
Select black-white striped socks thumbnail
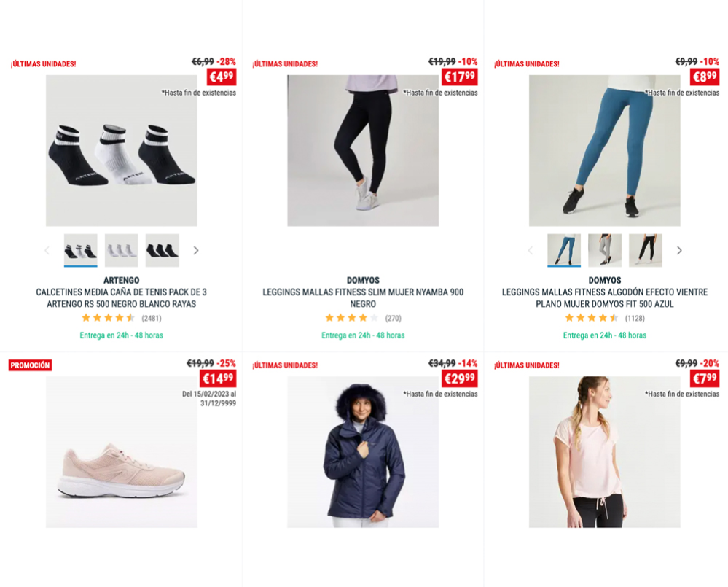coord(80,250)
